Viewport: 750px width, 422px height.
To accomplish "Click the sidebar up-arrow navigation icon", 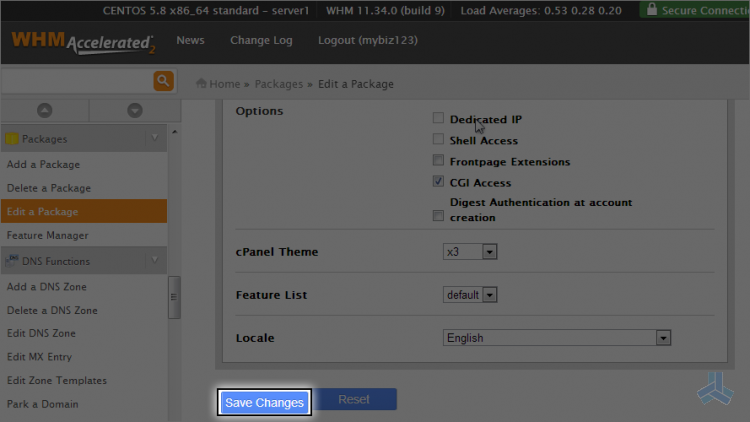I will pyautogui.click(x=44, y=111).
